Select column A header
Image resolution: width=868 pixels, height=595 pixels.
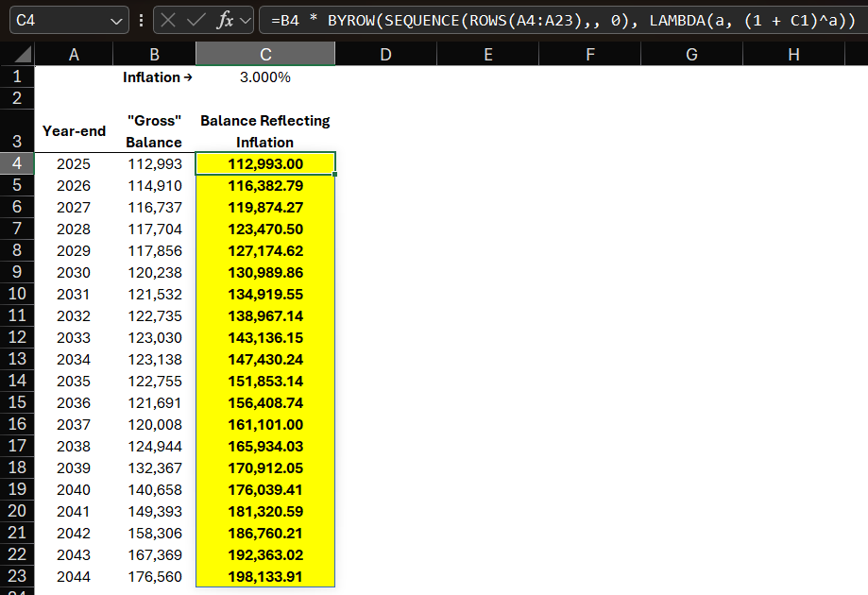tap(74, 54)
